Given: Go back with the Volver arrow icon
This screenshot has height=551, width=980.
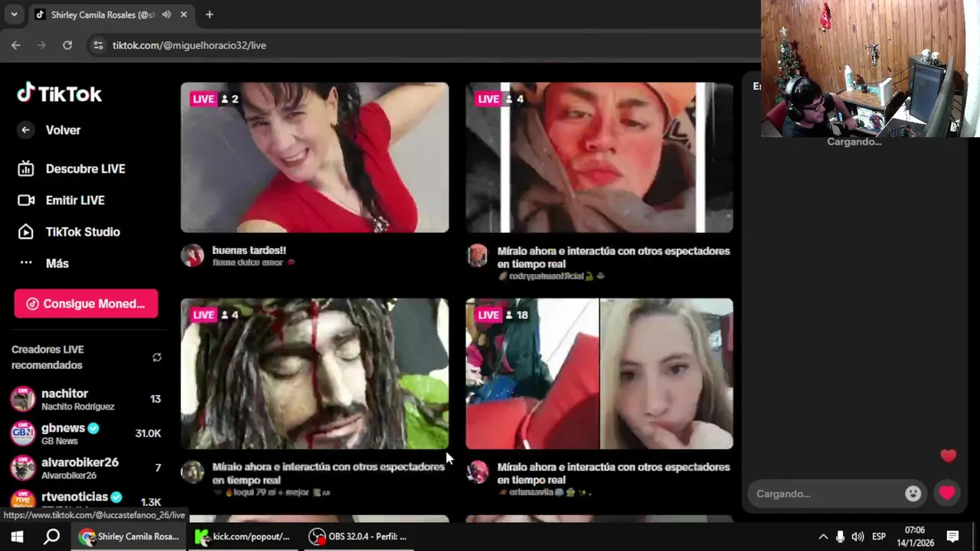Looking at the screenshot, I should click(25, 130).
